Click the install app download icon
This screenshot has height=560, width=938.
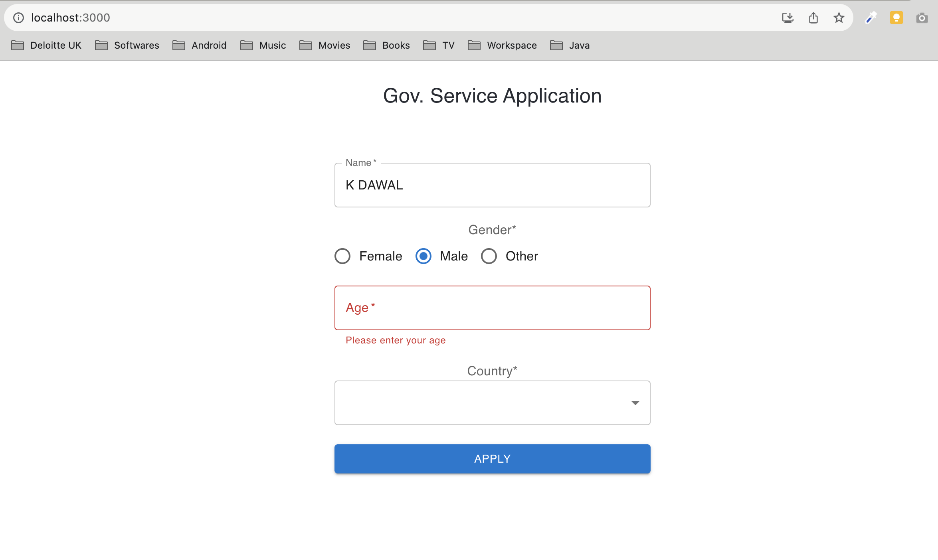click(788, 18)
